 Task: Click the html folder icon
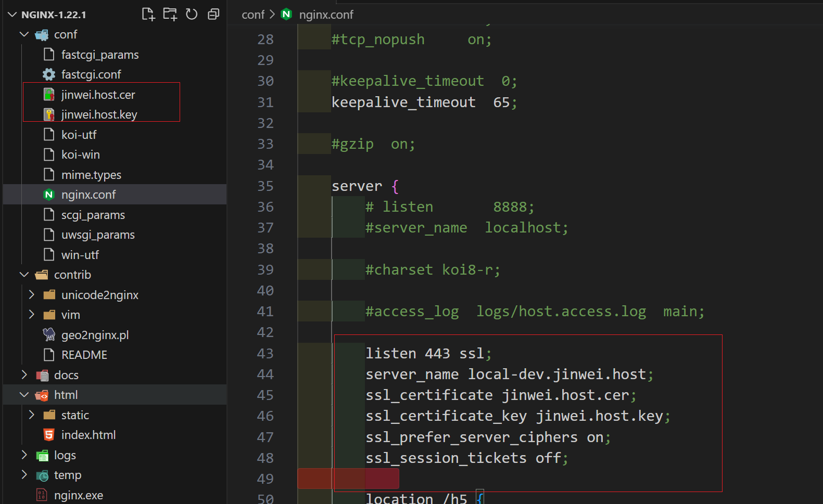pos(42,395)
